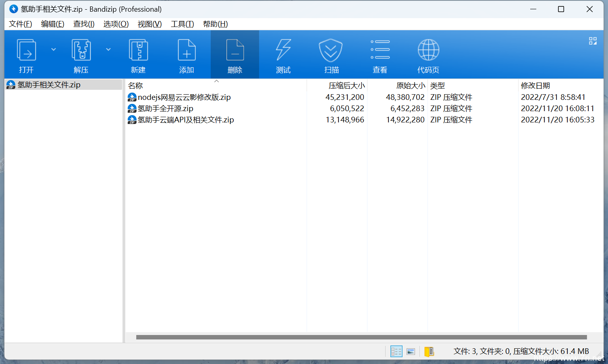Screen dimensions: 608x364
Task: Maximize the Bandizip window
Action: pos(561,9)
